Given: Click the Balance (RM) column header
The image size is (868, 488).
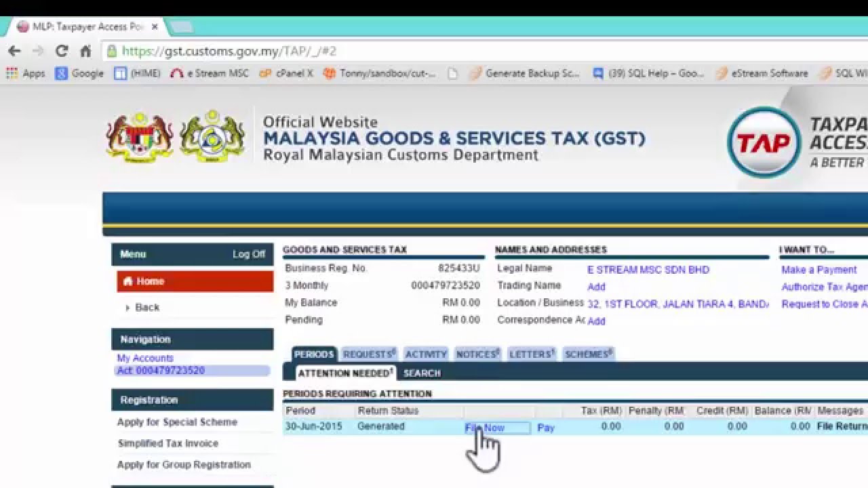Looking at the screenshot, I should 781,411.
